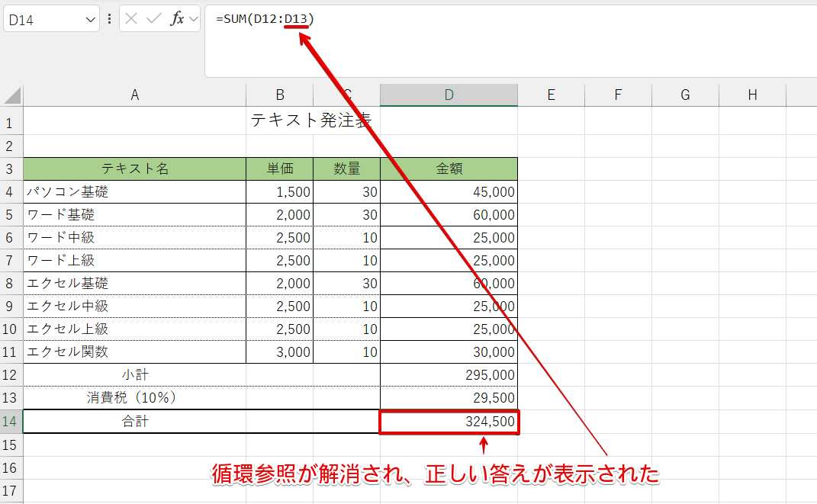This screenshot has height=504, width=817.
Task: Select row 14 header
Action: (11, 421)
